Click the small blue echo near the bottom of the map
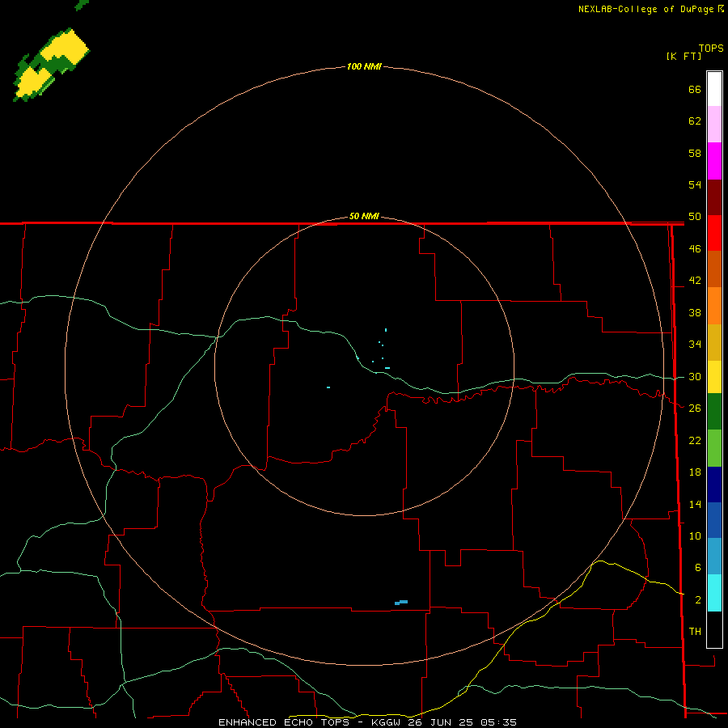This screenshot has height=728, width=728. click(x=401, y=603)
